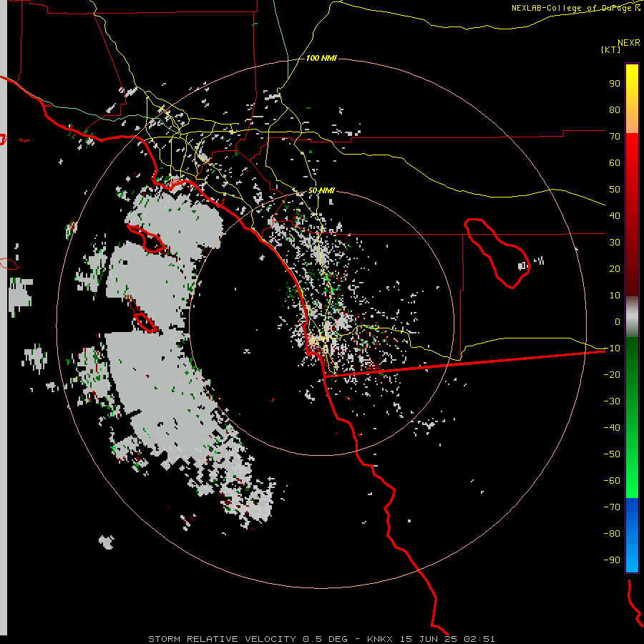Screen dimensions: 644x644
Task: Click the "STORM RELATIVE VELOCITY 0.5 DEG" caption
Action: (x=248, y=639)
